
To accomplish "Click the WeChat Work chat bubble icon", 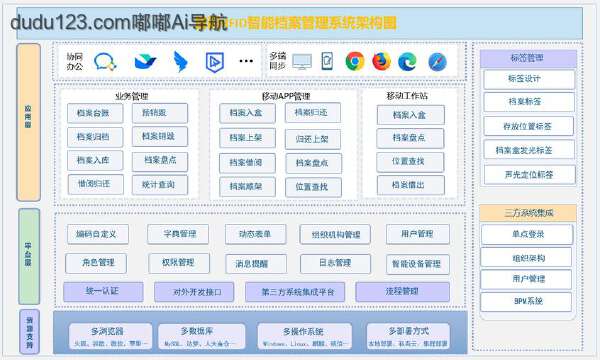I will point(105,62).
